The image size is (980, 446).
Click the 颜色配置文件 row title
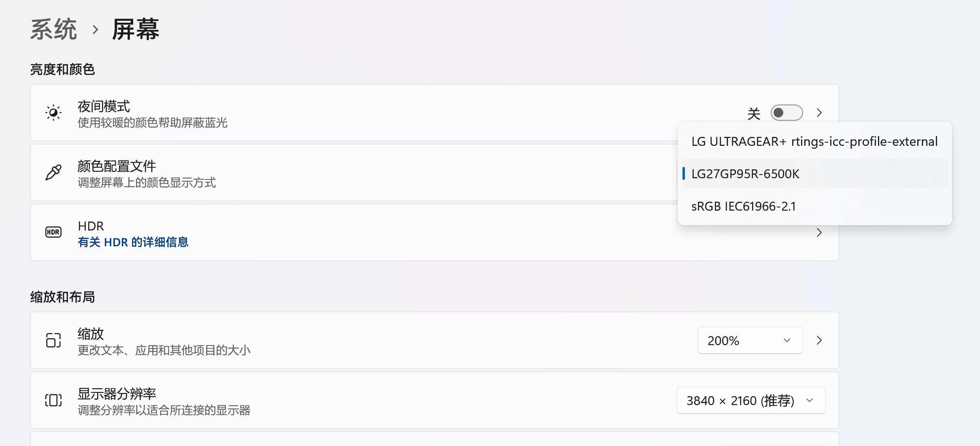(x=117, y=166)
